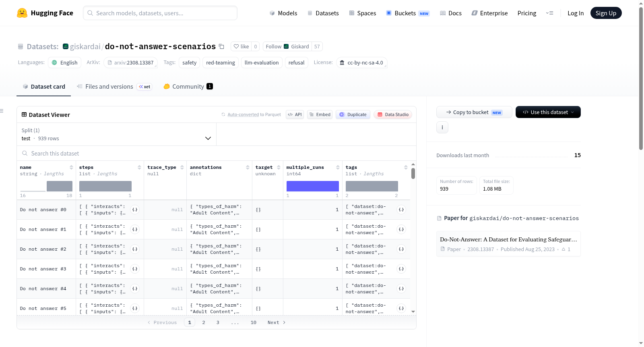The height and width of the screenshot is (347, 644).
Task: Open the Files and versions tab
Action: pos(114,87)
